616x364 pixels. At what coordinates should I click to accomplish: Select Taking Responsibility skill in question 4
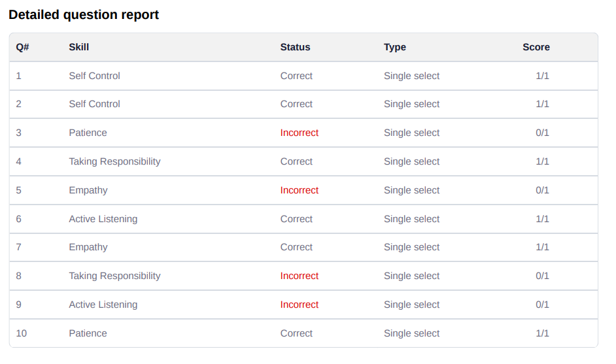pyautogui.click(x=114, y=161)
